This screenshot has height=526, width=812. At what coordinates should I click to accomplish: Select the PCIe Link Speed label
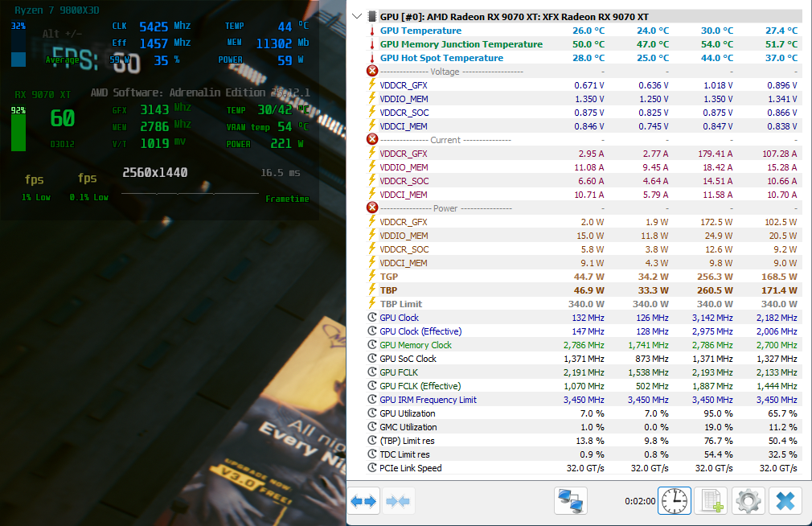click(411, 468)
